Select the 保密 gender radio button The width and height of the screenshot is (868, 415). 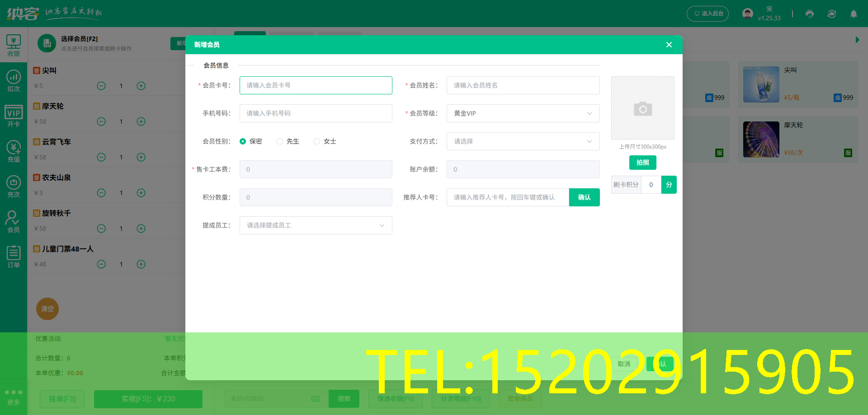243,141
